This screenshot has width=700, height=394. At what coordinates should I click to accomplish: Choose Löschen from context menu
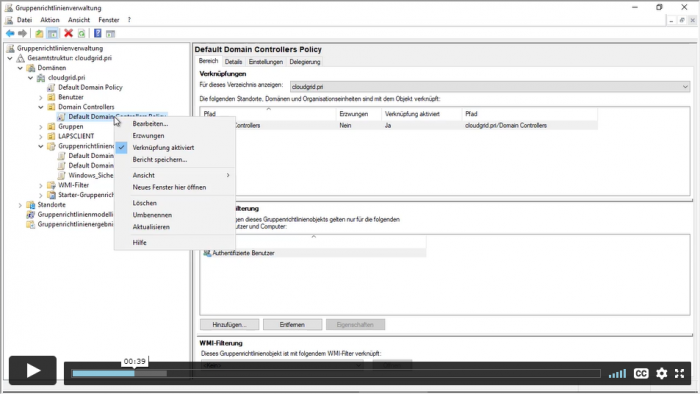tap(175, 203)
